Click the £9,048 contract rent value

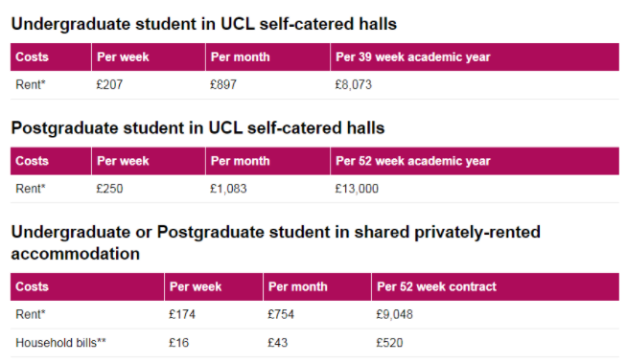click(x=394, y=314)
